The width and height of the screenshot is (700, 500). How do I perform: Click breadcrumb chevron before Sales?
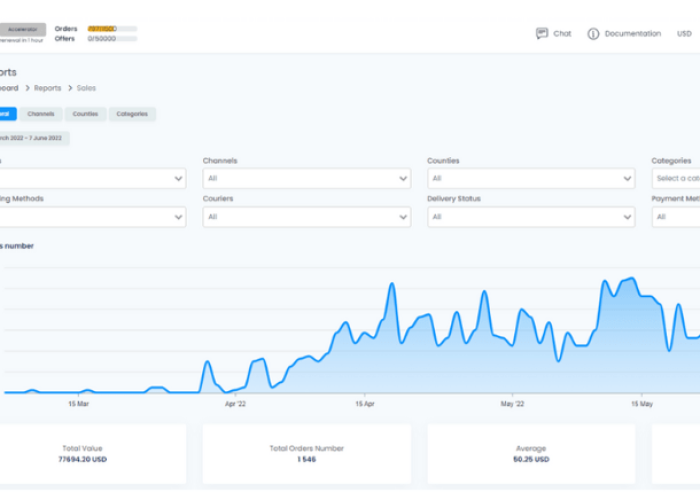coord(70,88)
